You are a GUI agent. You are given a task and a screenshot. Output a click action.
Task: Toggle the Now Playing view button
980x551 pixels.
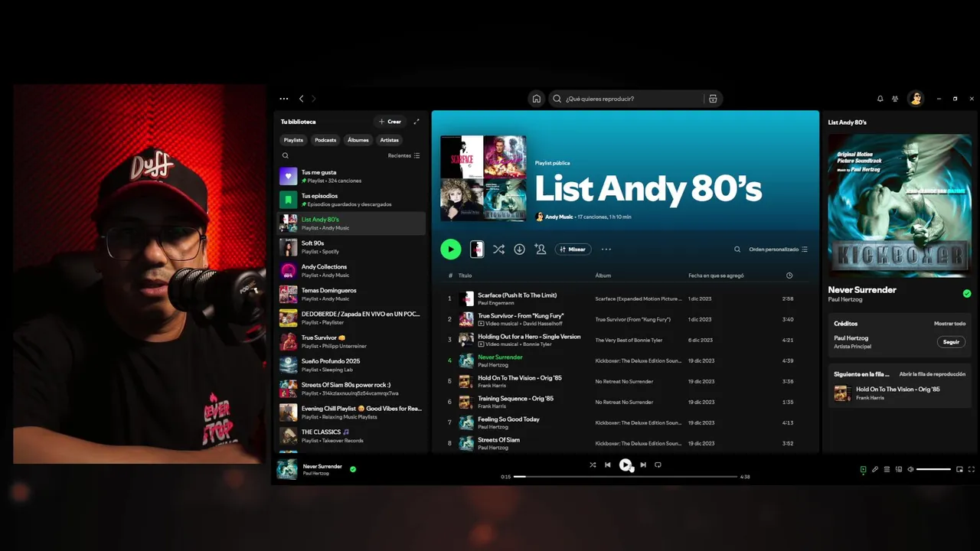pos(863,469)
